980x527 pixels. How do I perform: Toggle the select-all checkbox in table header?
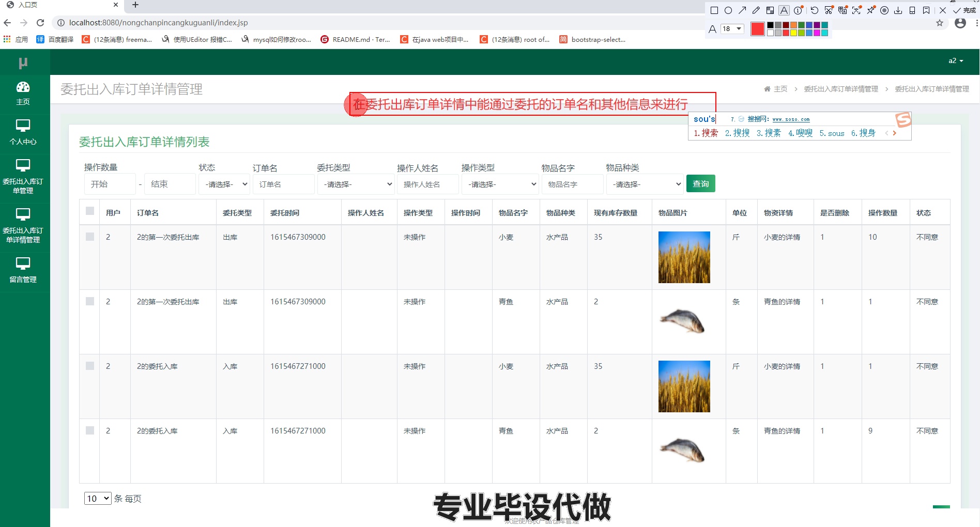click(90, 211)
